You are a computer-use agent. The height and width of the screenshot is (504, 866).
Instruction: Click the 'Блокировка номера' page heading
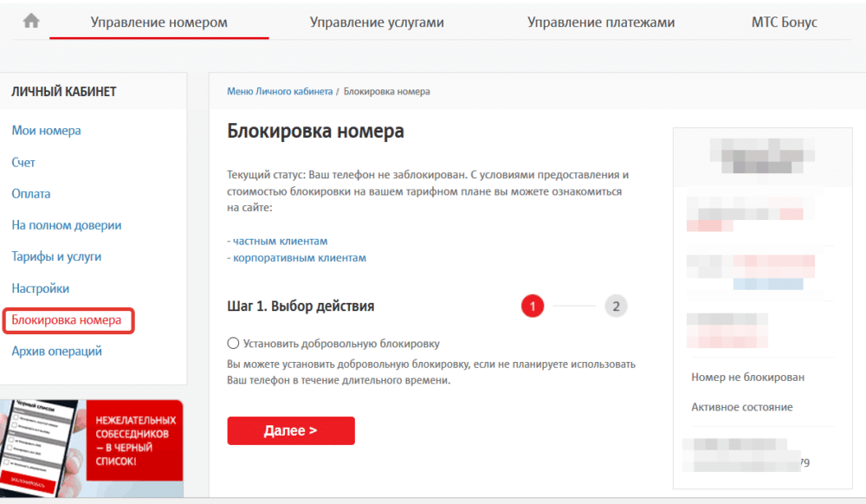point(315,132)
